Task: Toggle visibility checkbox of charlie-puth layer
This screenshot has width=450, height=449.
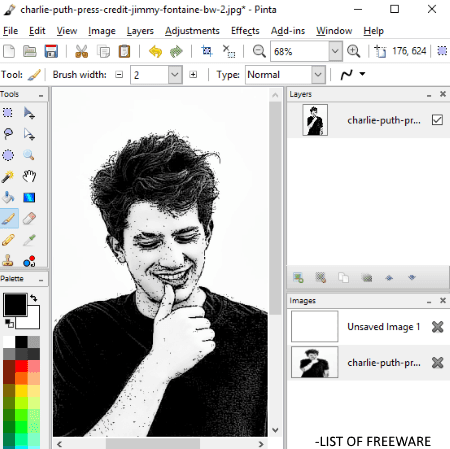Action: pos(437,120)
